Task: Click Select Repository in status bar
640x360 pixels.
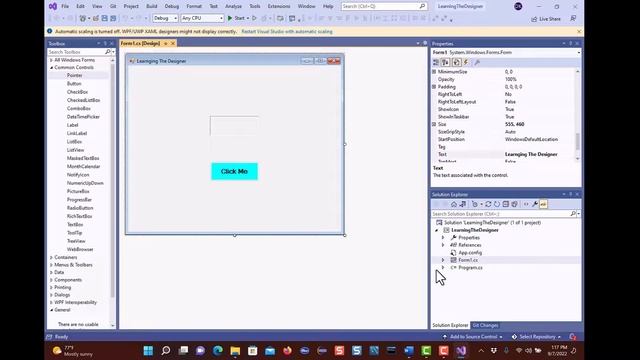Action: (x=537, y=337)
